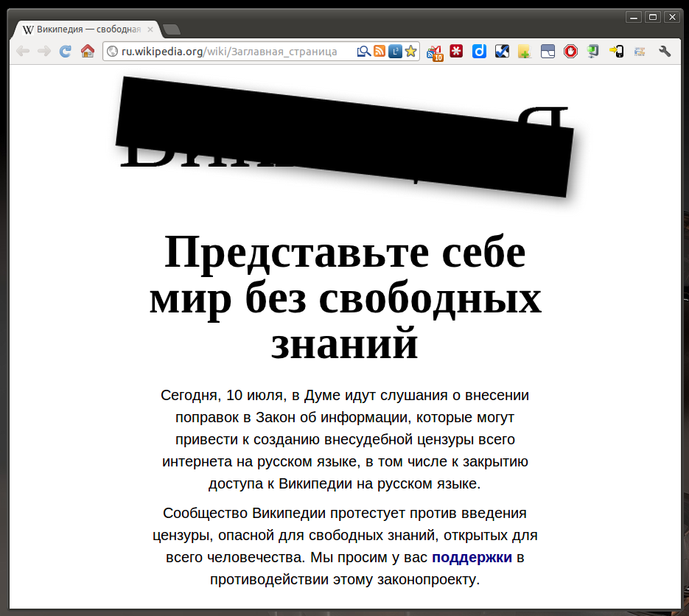Click the green monitor proxy extension icon
The width and height of the screenshot is (689, 616).
coord(592,52)
